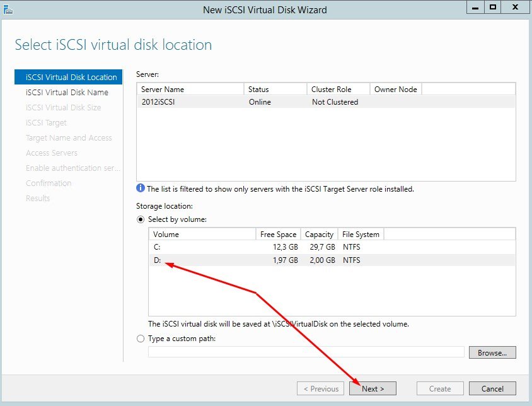Close the iSCSI Virtual Disk Wizard
The height and width of the screenshot is (406, 532).
click(514, 7)
